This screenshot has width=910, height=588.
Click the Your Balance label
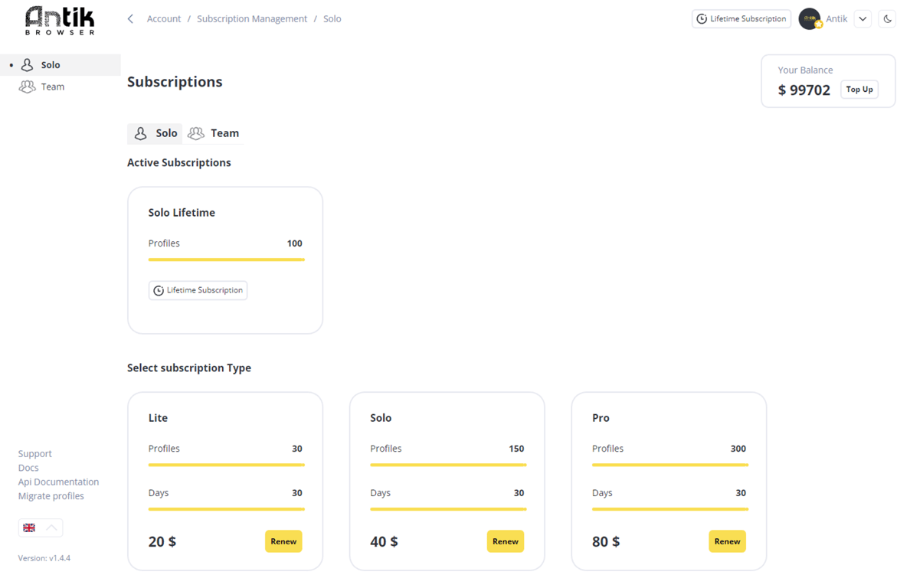tap(805, 70)
